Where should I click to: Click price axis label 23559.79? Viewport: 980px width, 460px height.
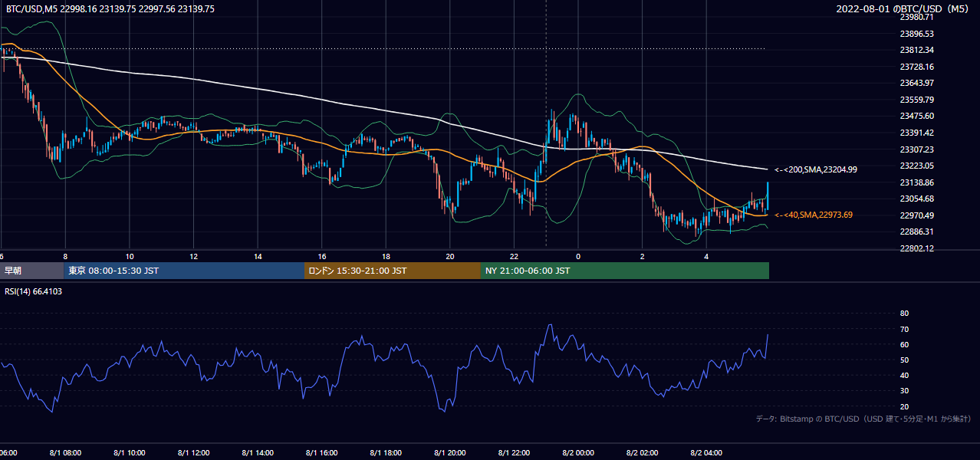point(916,100)
